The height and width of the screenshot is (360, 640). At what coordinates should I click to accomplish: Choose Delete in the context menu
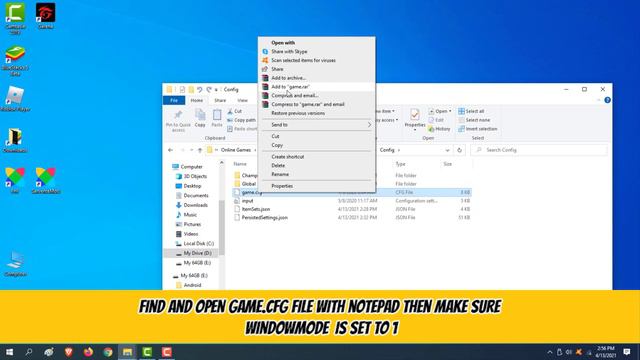click(317, 165)
